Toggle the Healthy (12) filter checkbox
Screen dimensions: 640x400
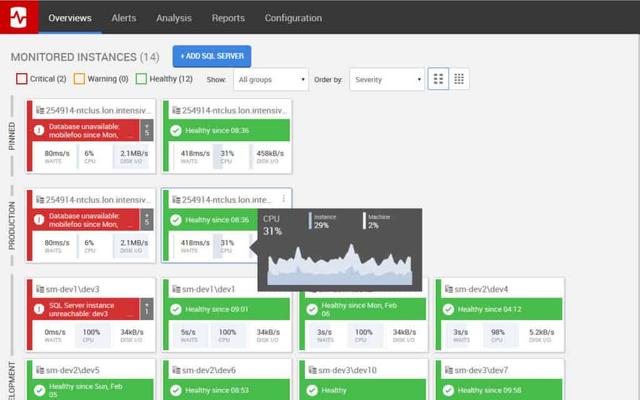pos(141,79)
